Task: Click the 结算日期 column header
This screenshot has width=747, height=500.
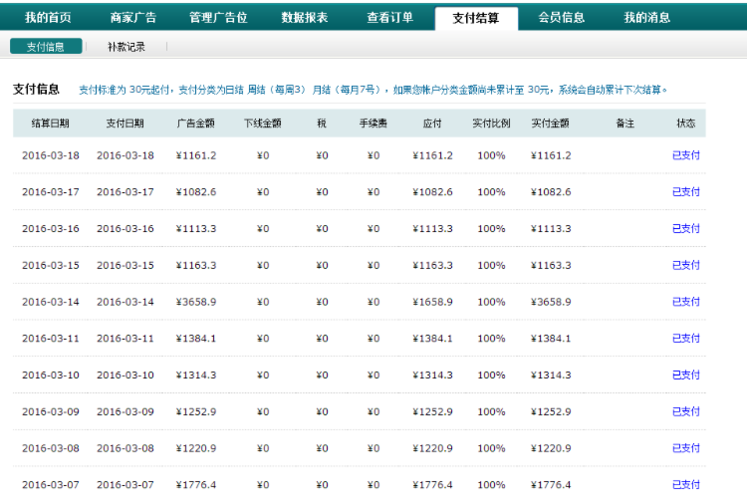Action: (x=50, y=123)
